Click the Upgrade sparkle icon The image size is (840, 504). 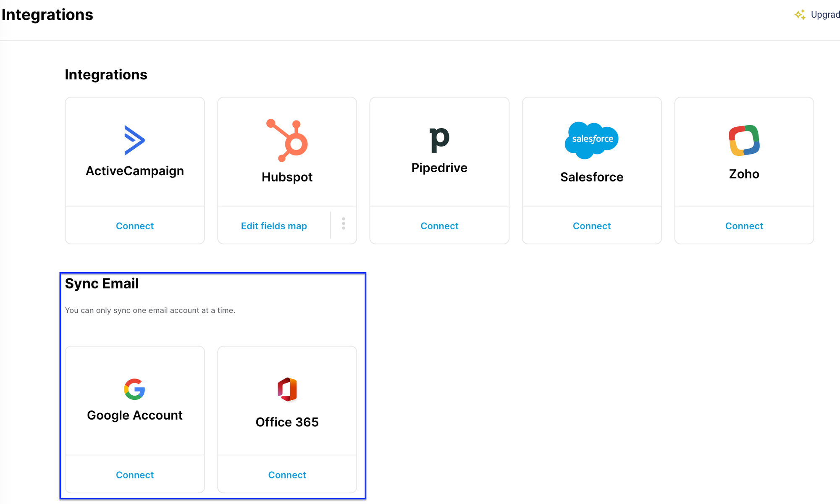800,15
